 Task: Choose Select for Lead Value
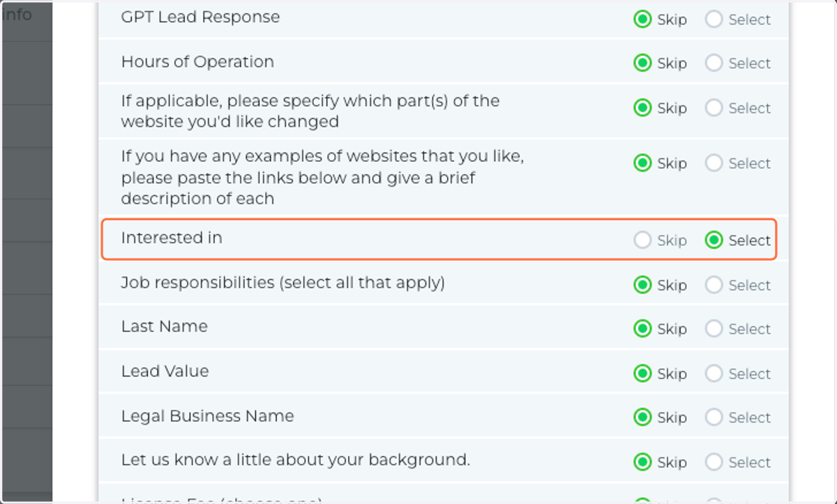click(x=714, y=374)
